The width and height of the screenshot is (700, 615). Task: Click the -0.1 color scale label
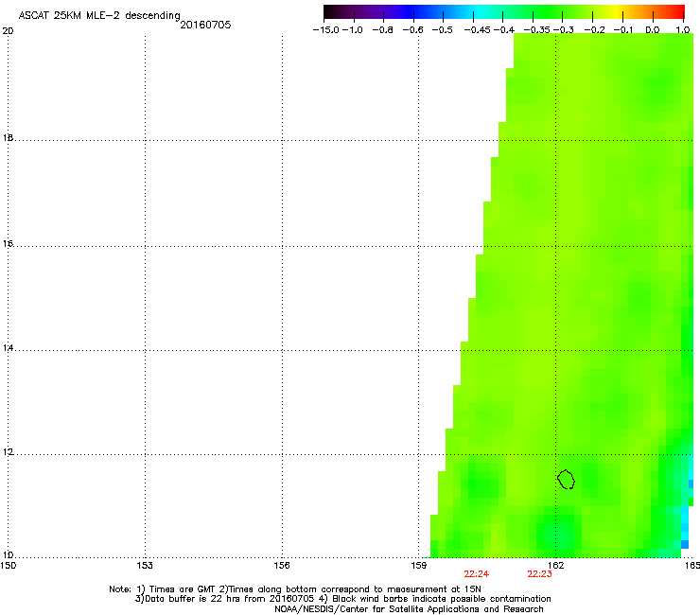pyautogui.click(x=623, y=30)
